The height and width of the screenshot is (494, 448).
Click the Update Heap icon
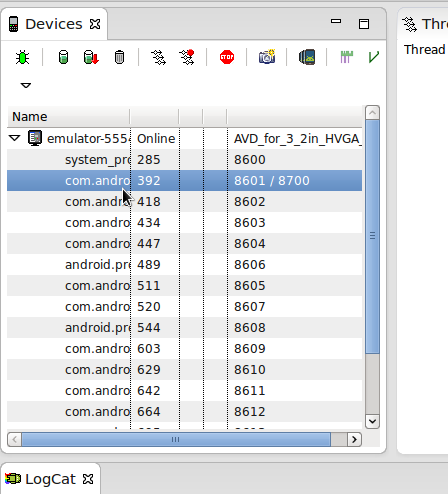click(x=63, y=57)
